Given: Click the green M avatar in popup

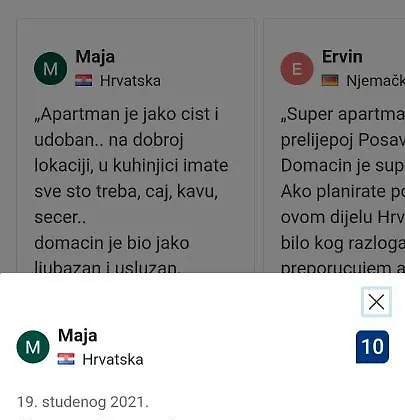Looking at the screenshot, I should pos(33,347).
